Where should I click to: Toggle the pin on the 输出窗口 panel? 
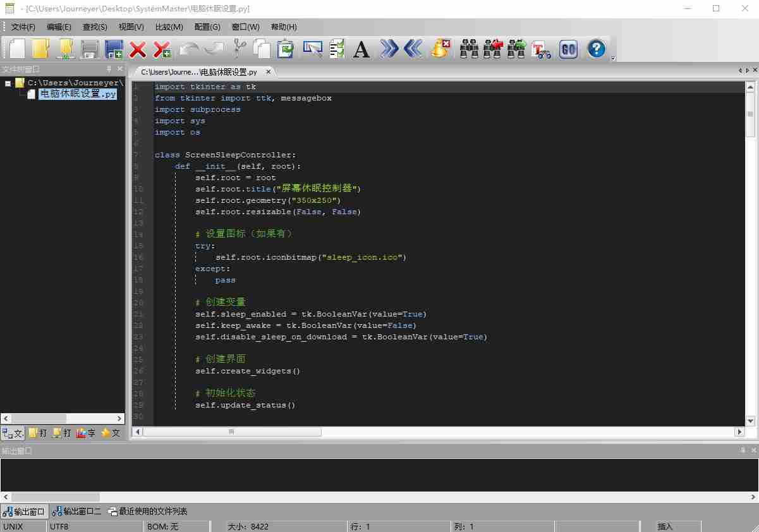click(x=743, y=450)
